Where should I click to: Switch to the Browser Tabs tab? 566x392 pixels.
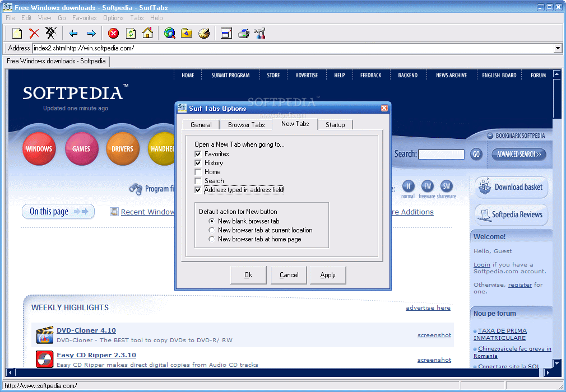(246, 125)
